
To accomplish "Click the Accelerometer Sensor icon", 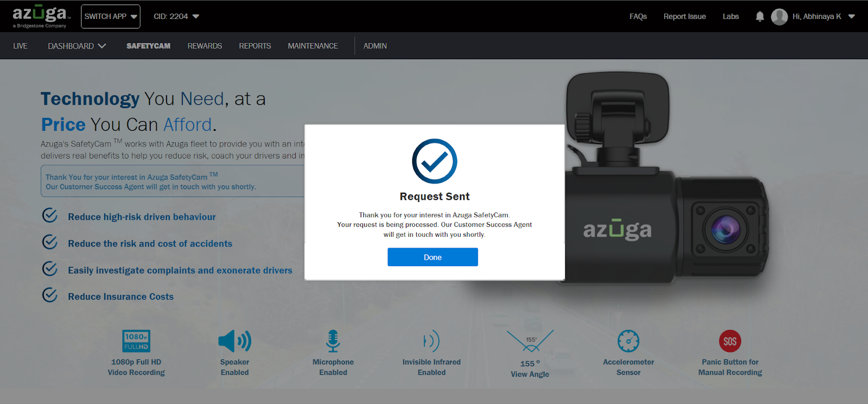I will coord(628,341).
